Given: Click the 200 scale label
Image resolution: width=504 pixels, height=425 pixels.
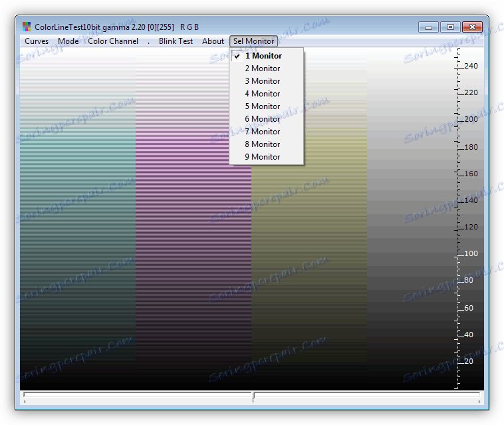Looking at the screenshot, I should coord(471,119).
